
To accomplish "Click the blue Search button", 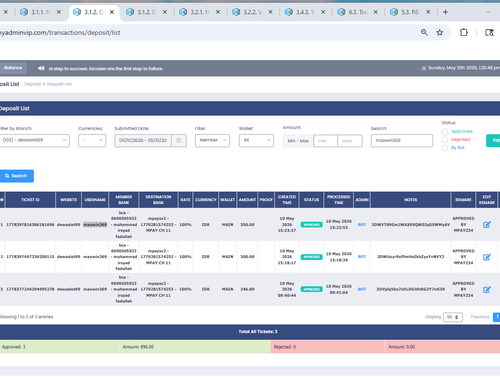I will click(x=16, y=176).
